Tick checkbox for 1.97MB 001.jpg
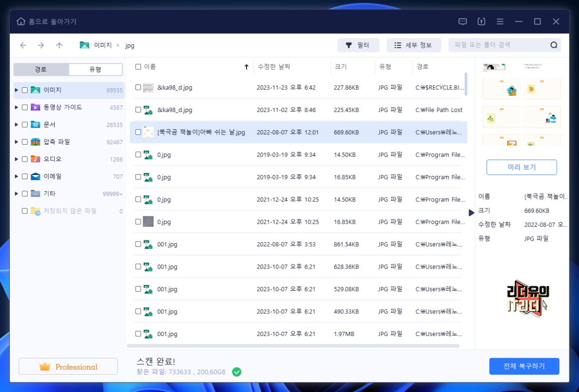This screenshot has width=579, height=392. click(138, 334)
